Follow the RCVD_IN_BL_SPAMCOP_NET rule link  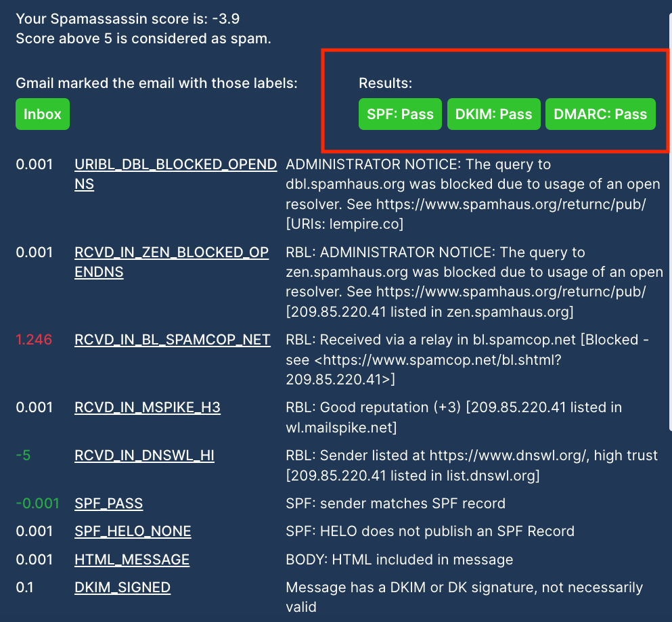(172, 340)
